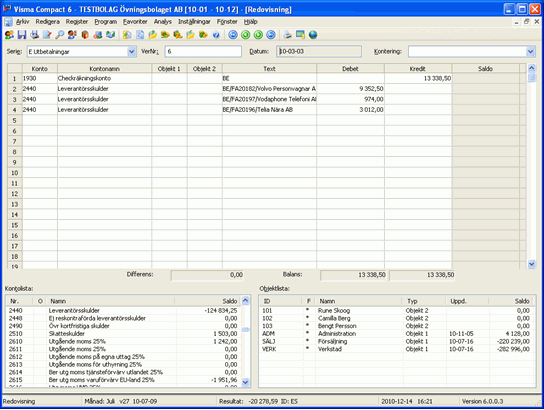Click the folder with green arrow icon

pos(152,35)
